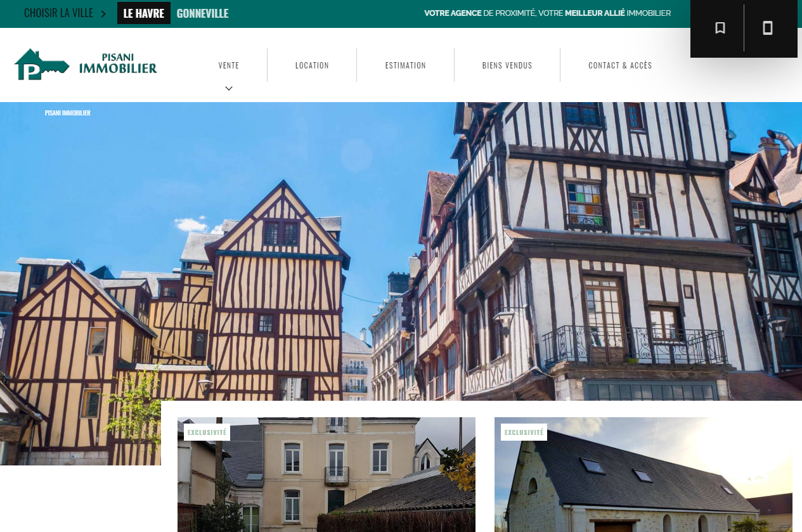The width and height of the screenshot is (802, 532).
Task: Open the Biens Vendus page
Action: pos(507,65)
